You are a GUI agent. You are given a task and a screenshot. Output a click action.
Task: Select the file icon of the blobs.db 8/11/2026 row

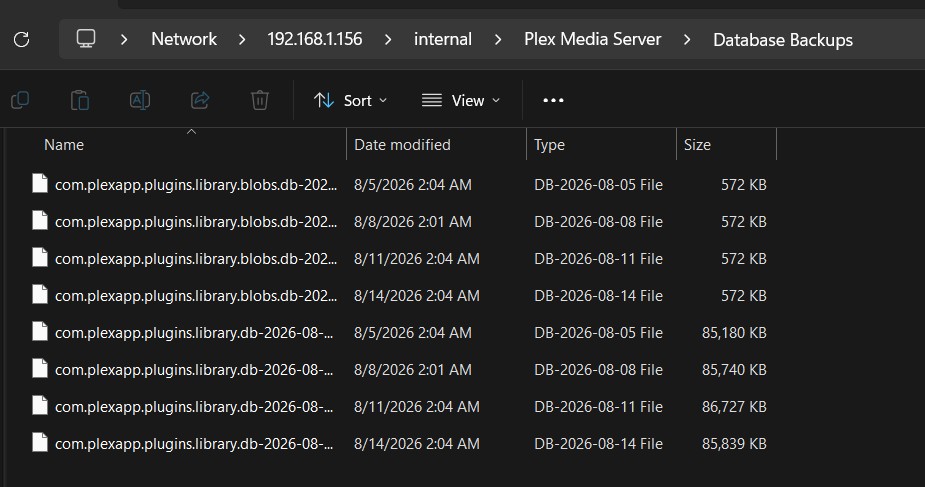40,258
